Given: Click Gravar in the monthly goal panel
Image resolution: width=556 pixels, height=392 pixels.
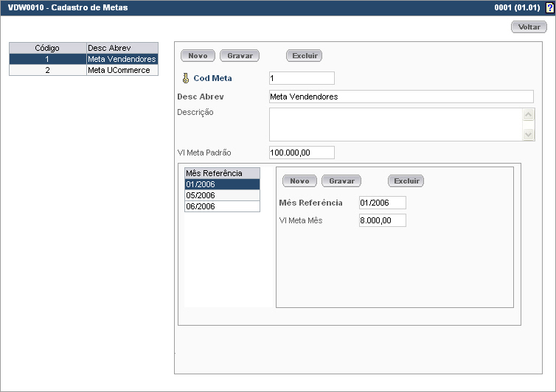Looking at the screenshot, I should [x=341, y=181].
